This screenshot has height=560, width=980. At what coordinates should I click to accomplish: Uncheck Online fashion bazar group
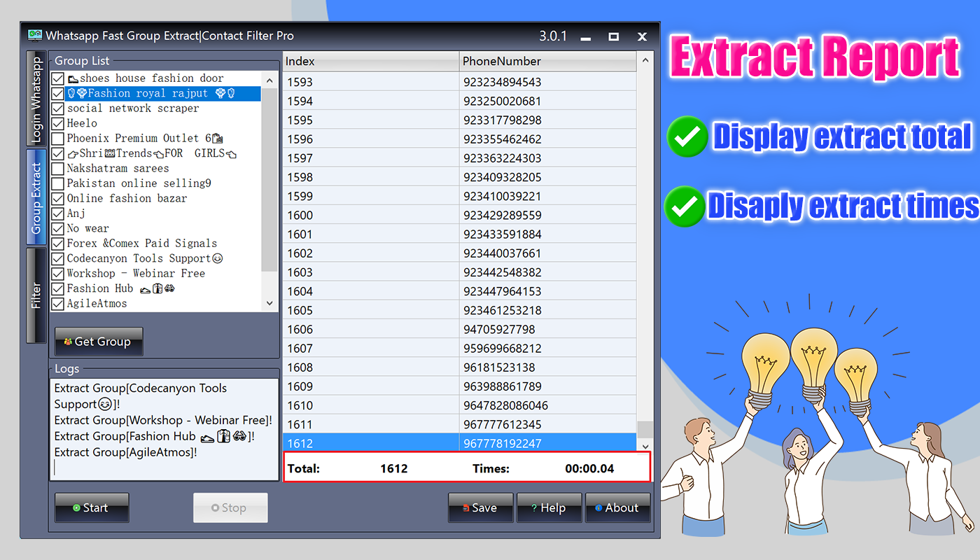point(58,199)
